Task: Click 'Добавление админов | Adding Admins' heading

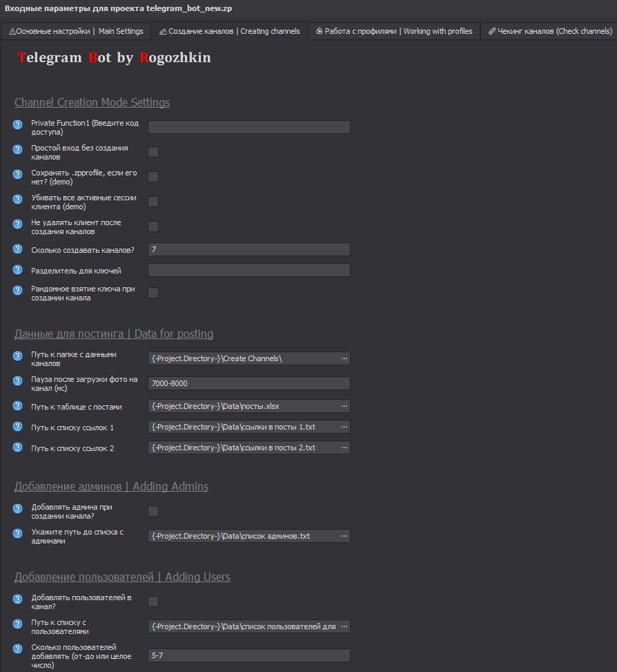Action: click(111, 486)
